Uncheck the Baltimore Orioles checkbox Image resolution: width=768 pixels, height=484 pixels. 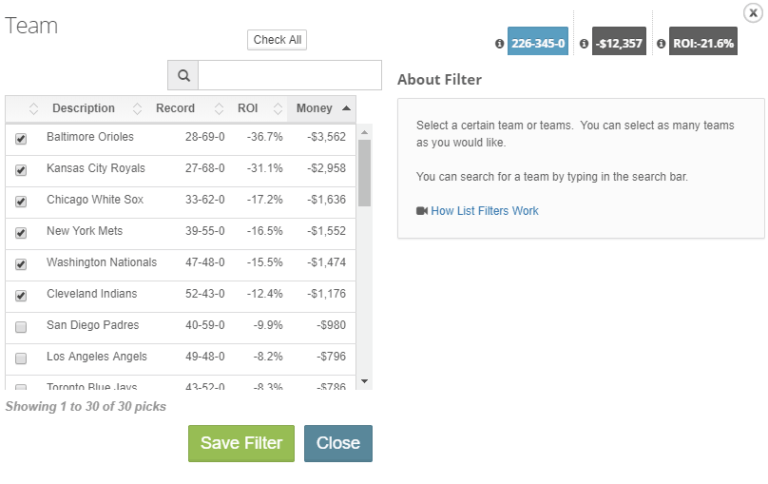coord(21,139)
